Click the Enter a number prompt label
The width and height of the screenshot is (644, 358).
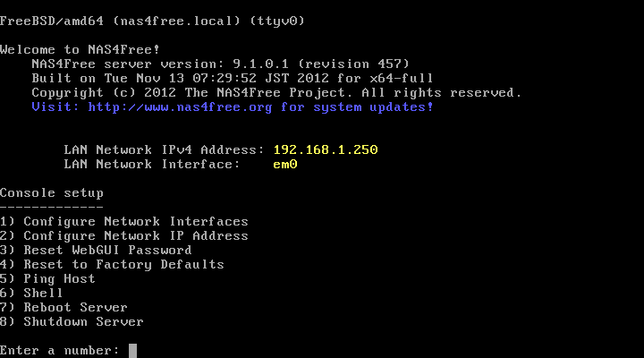coord(60,351)
